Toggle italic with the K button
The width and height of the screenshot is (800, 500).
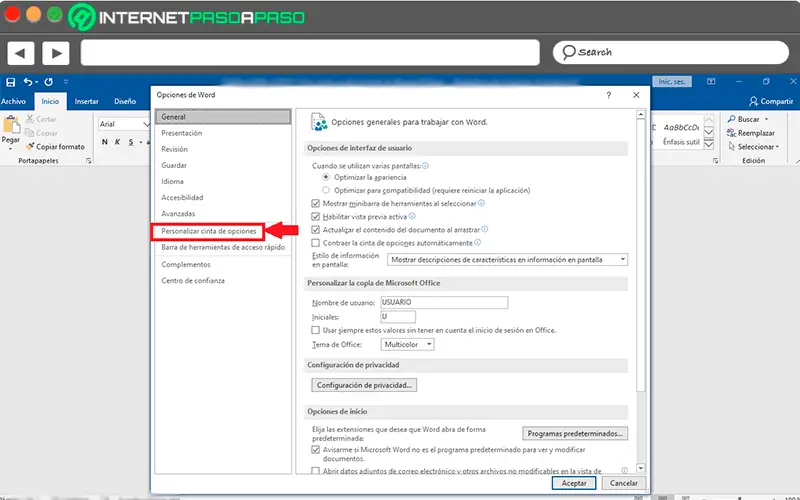[x=117, y=142]
